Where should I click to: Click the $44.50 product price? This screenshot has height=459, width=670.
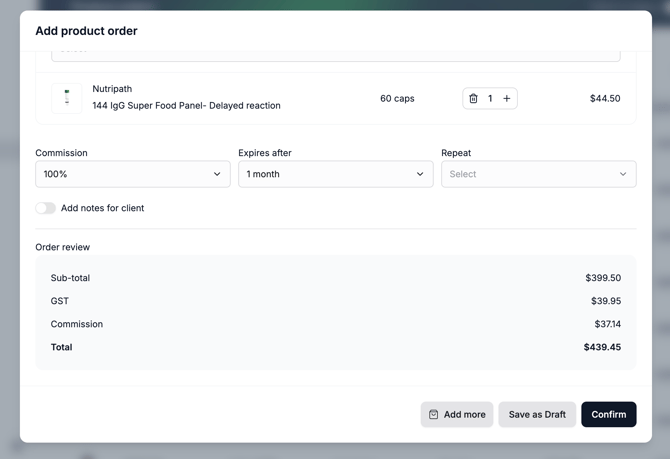(x=605, y=98)
